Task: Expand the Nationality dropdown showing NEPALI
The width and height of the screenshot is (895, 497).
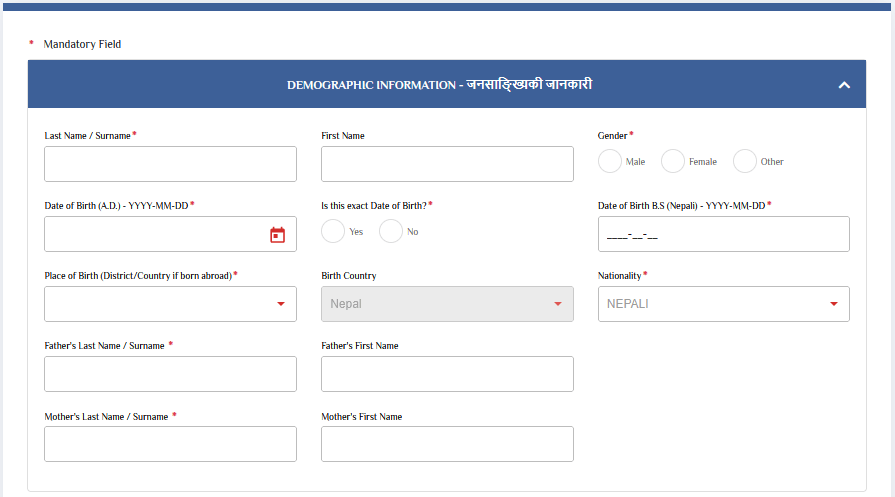Action: 723,304
